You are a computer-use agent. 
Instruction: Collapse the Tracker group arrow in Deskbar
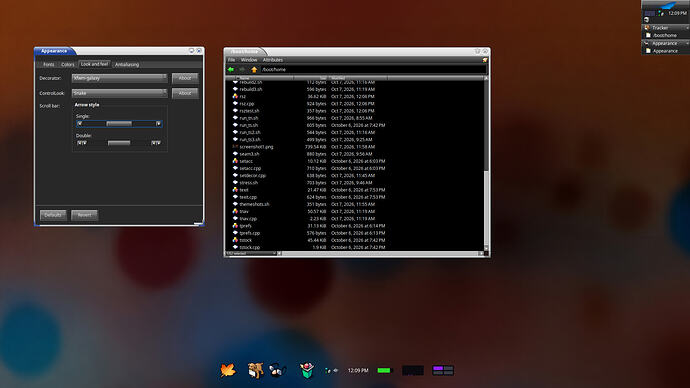pyautogui.click(x=687, y=28)
